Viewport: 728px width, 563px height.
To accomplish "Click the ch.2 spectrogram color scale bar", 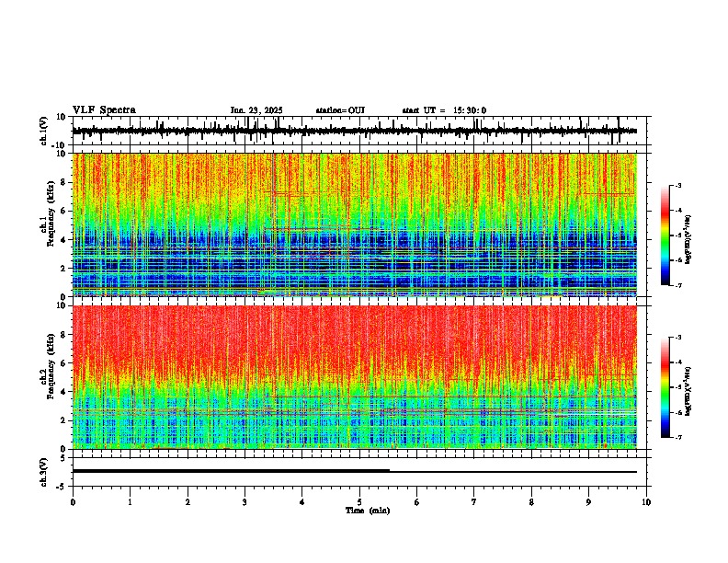I will tap(665, 387).
